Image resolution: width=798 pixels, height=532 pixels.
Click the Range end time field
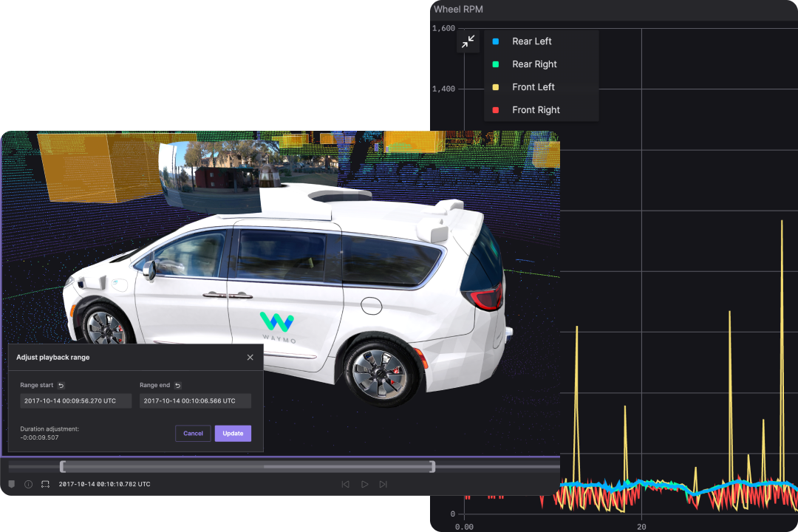195,400
